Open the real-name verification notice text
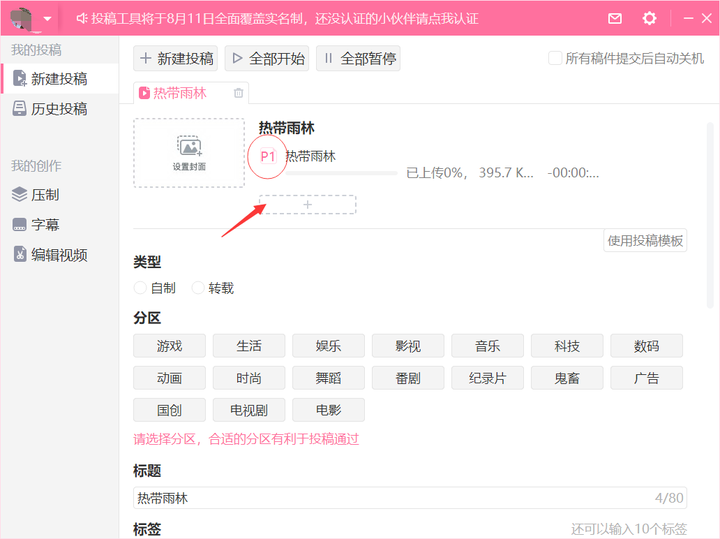Image resolution: width=720 pixels, height=539 pixels. pos(284,18)
